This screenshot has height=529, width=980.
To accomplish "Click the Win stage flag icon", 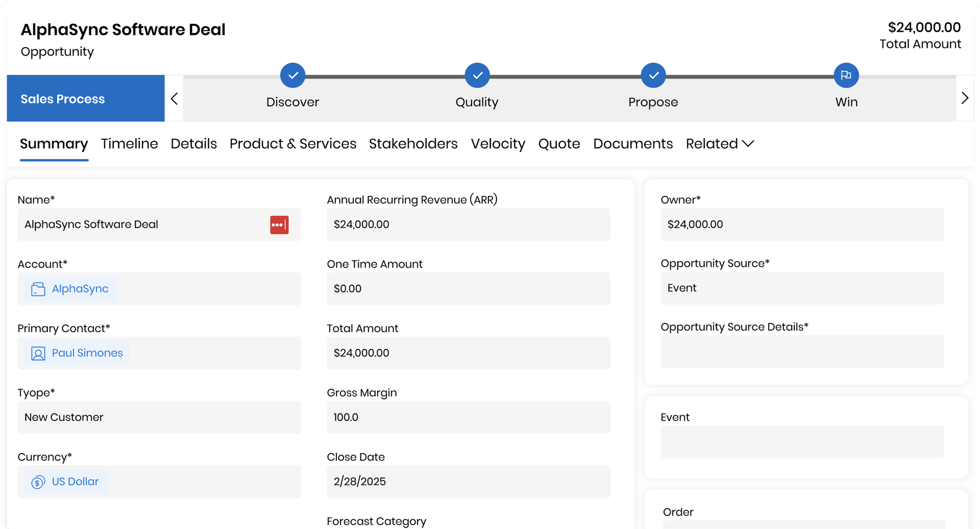I will click(x=846, y=75).
